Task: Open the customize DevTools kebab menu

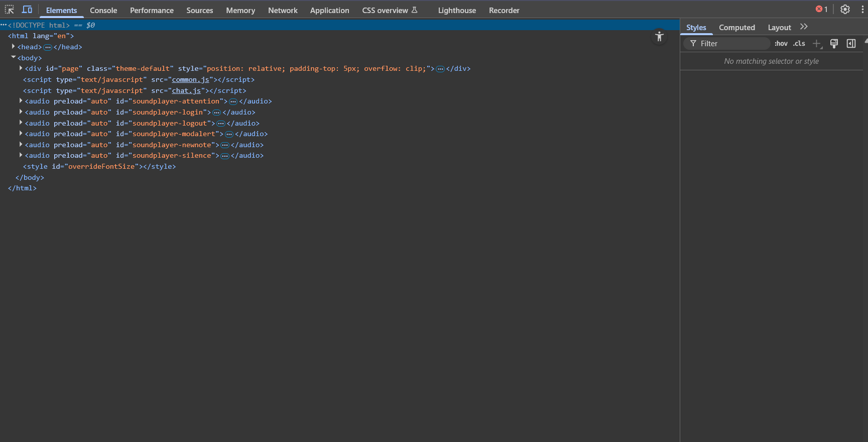Action: pyautogui.click(x=862, y=10)
